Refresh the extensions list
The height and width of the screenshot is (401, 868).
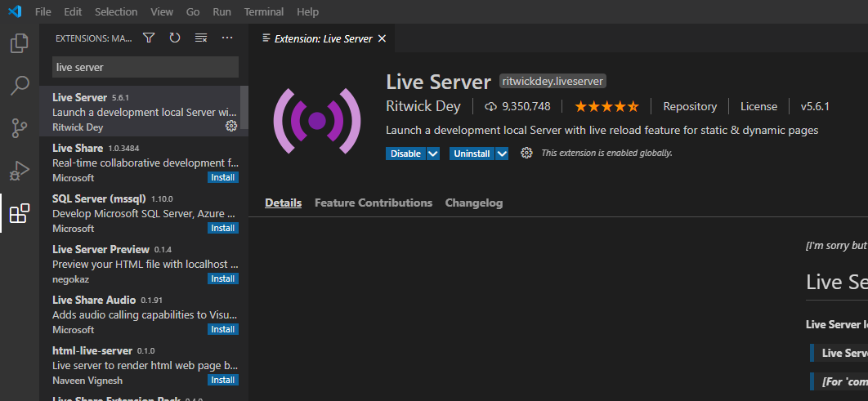coord(175,38)
